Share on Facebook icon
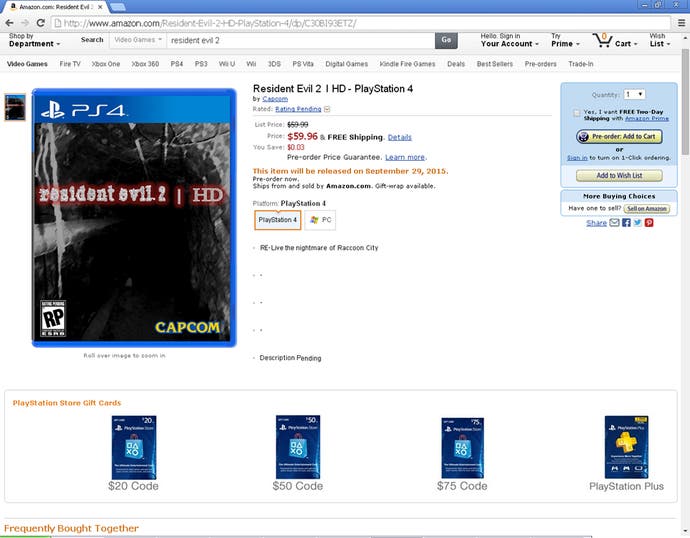690x538 pixels. tap(626, 223)
